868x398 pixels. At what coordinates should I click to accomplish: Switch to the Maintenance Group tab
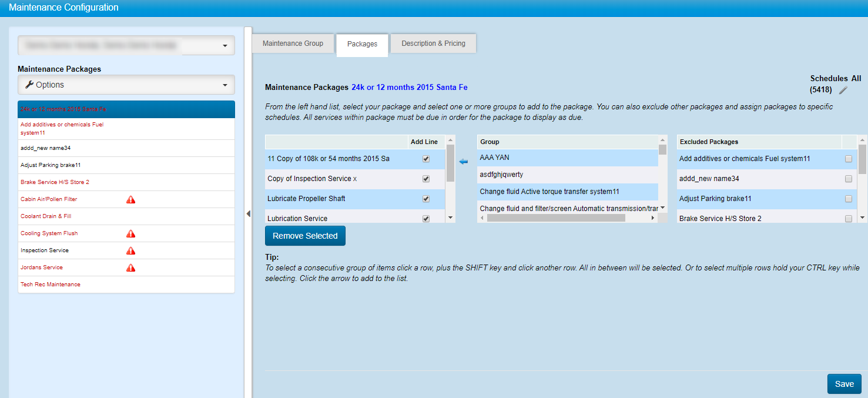coord(293,44)
